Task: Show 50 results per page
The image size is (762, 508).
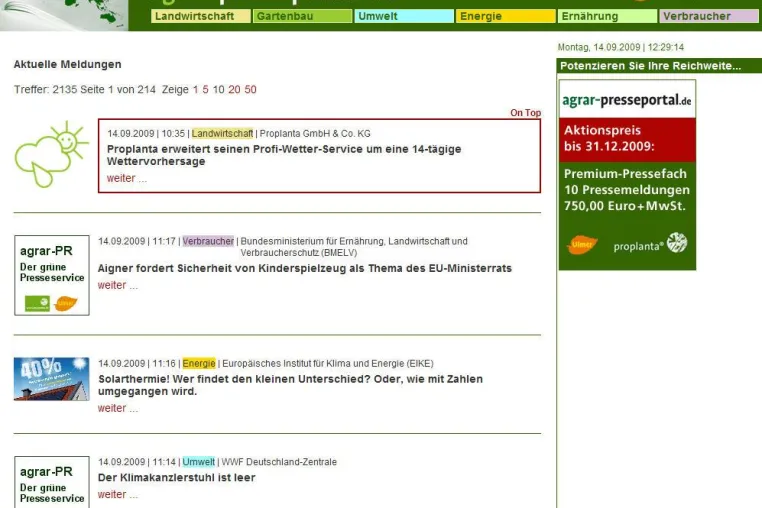Action: point(250,89)
